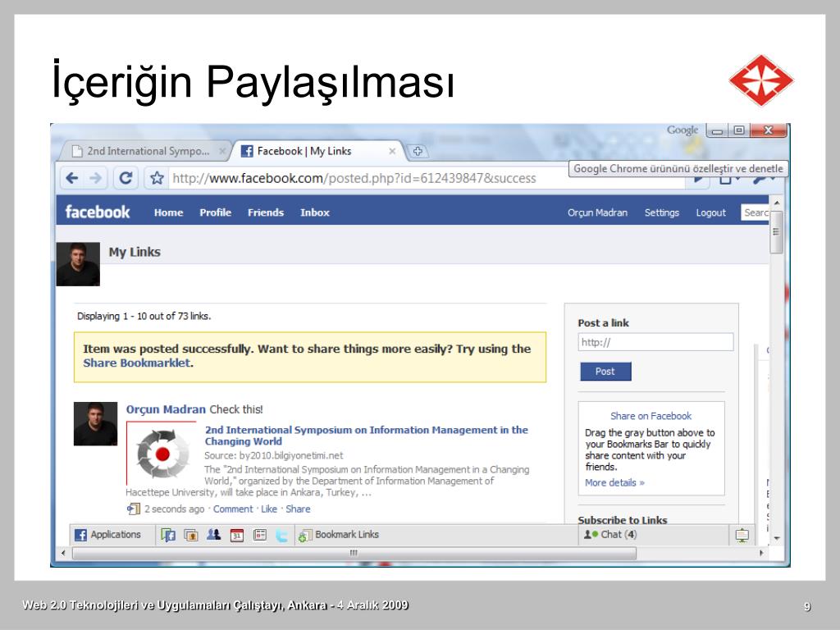
Task: Click the profile photo beside the post
Action: 95,424
